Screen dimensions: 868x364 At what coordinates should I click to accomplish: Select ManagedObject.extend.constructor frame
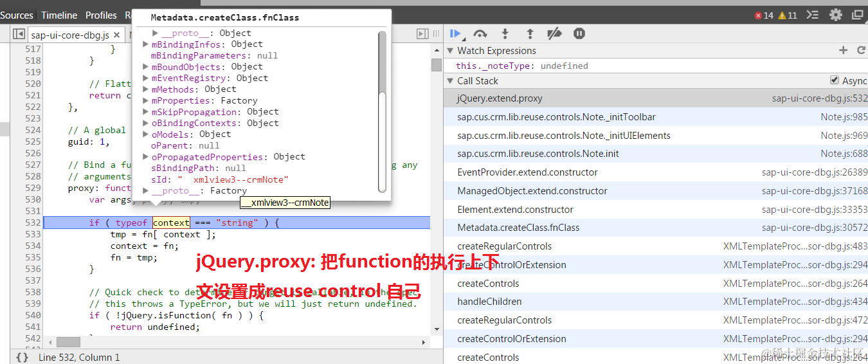coord(656,191)
